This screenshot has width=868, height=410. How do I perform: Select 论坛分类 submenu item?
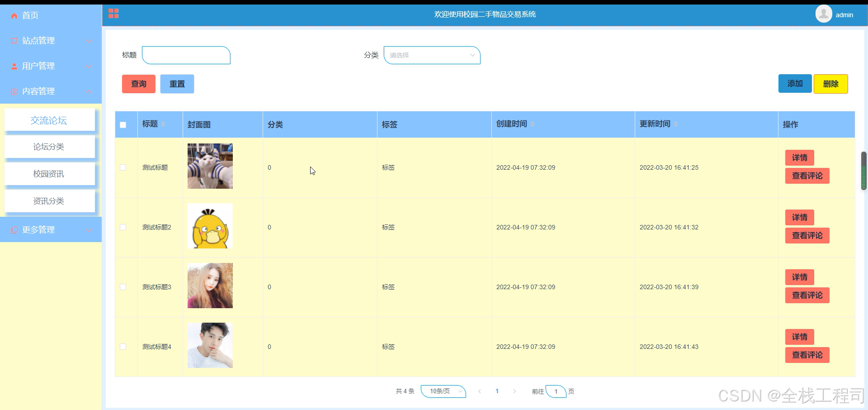(x=50, y=147)
